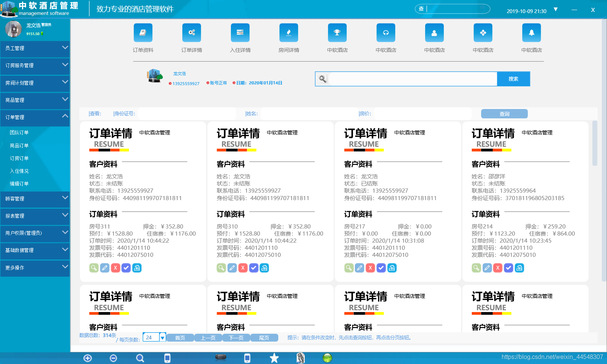
Task: Focus the main search text box
Action: pyautogui.click(x=413, y=79)
